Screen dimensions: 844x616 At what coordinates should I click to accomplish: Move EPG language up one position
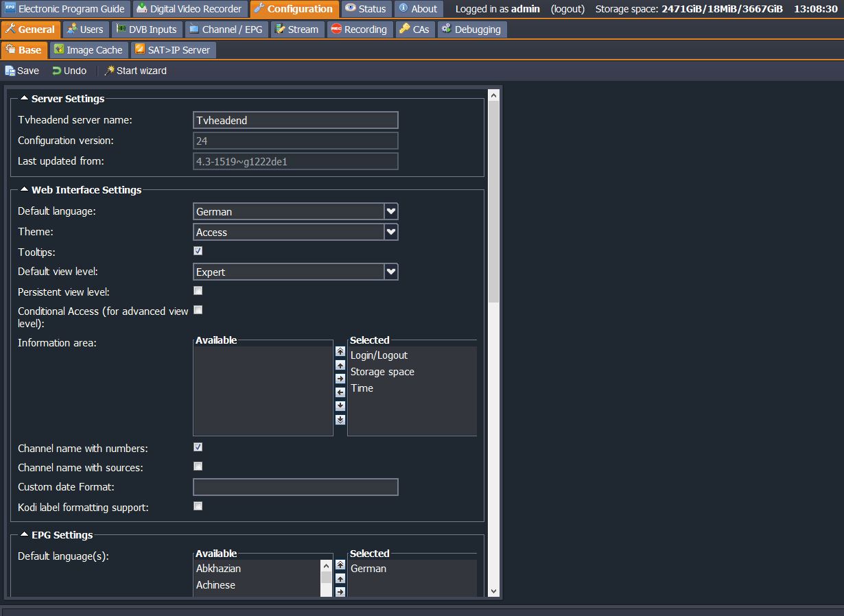(340, 578)
